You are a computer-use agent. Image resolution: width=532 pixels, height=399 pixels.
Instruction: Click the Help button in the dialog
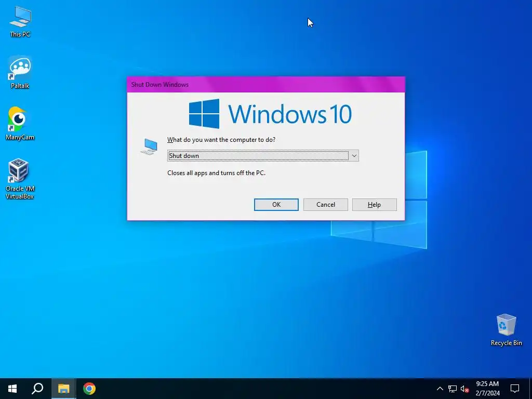[x=374, y=205]
